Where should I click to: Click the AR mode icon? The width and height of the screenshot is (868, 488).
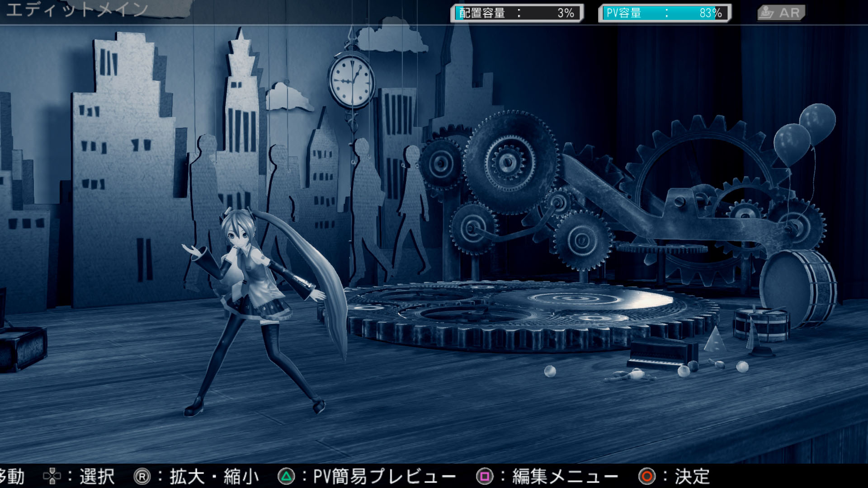pos(781,13)
